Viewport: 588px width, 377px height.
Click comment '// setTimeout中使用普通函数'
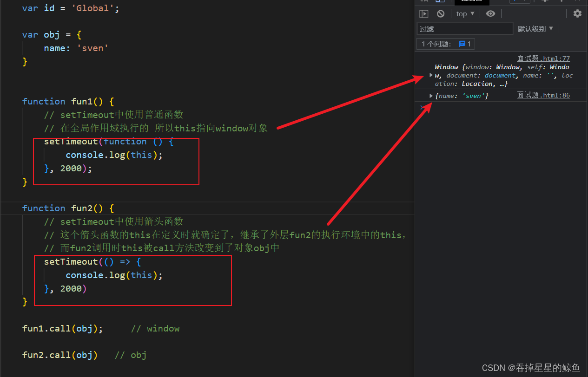(113, 115)
